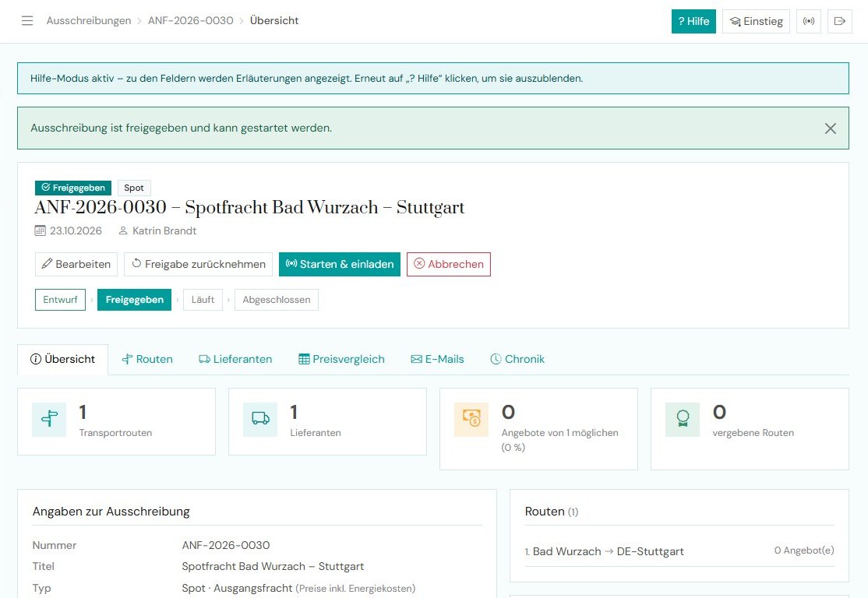
Task: Click the 'ANF-2026-0030' Nummer value
Action: point(226,546)
